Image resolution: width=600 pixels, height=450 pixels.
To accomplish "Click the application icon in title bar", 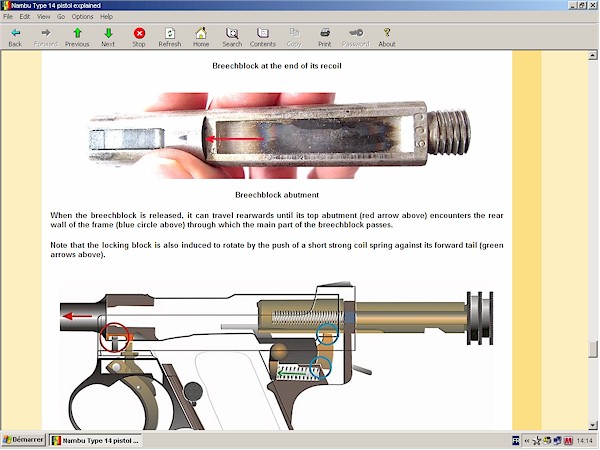I will coord(5,5).
